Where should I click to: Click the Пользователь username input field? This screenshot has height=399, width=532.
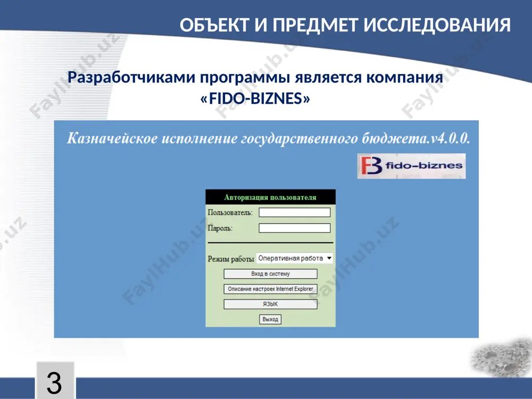(x=295, y=212)
